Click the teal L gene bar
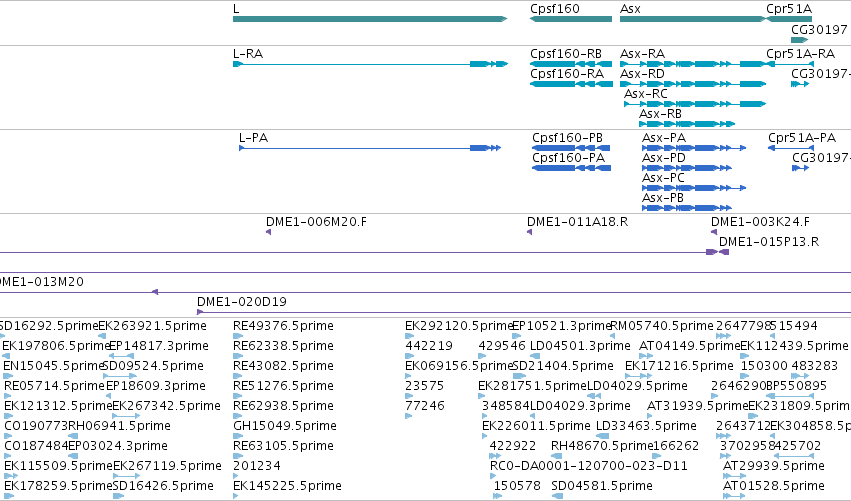The image size is (851, 501). pyautogui.click(x=370, y=19)
